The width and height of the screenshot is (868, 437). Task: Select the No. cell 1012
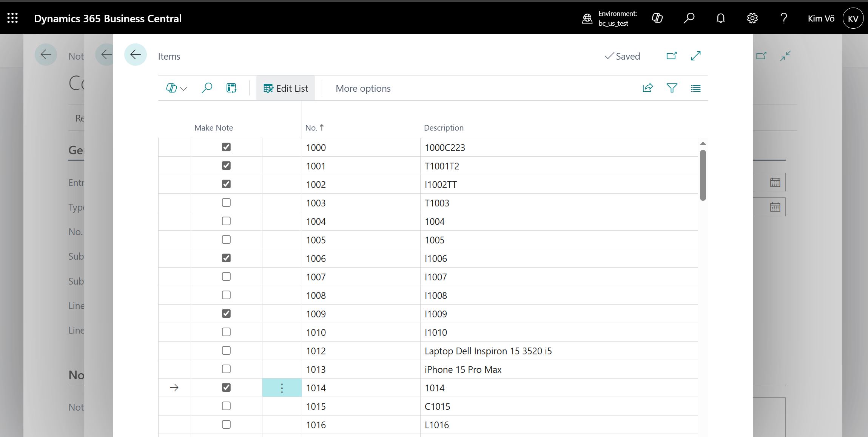click(361, 351)
